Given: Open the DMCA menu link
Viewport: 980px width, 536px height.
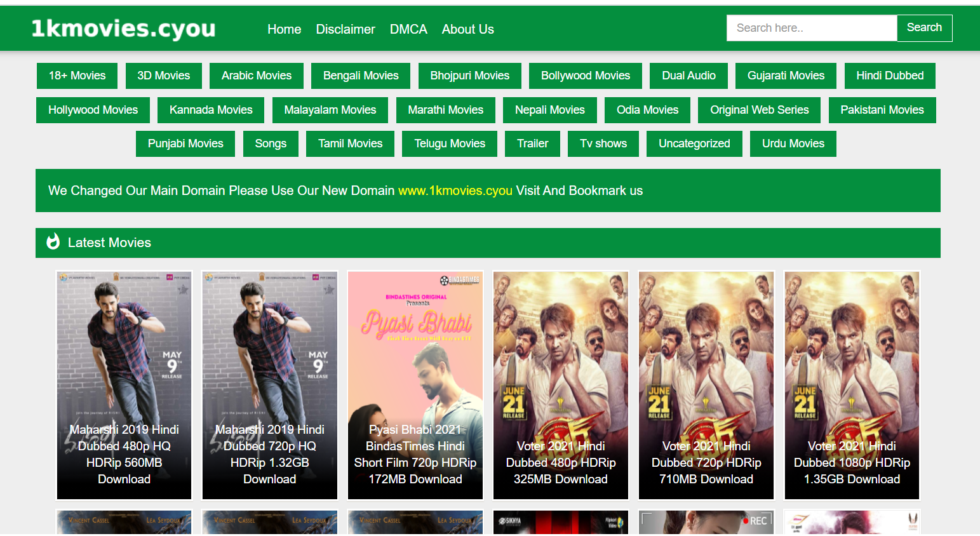Looking at the screenshot, I should pyautogui.click(x=408, y=29).
